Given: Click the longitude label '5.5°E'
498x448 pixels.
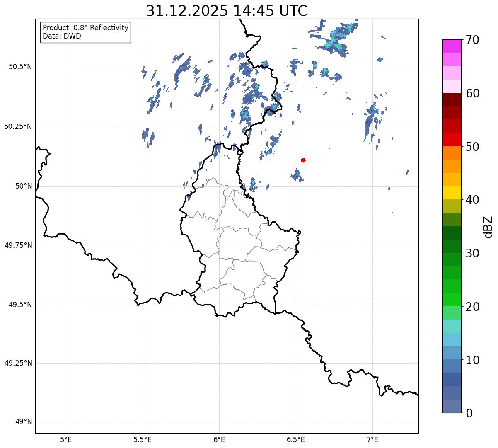Looking at the screenshot, I should tap(143, 439).
